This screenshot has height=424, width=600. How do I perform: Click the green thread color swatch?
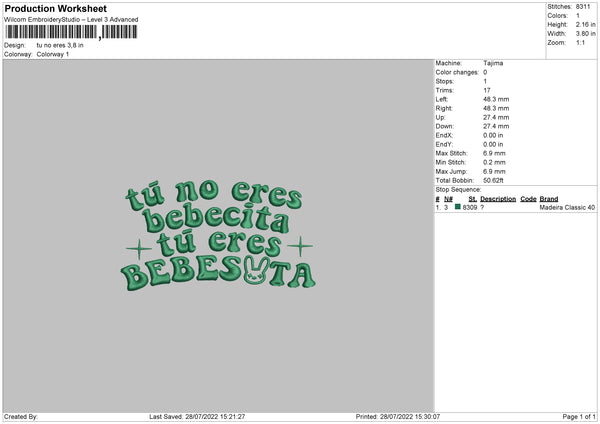click(x=458, y=207)
